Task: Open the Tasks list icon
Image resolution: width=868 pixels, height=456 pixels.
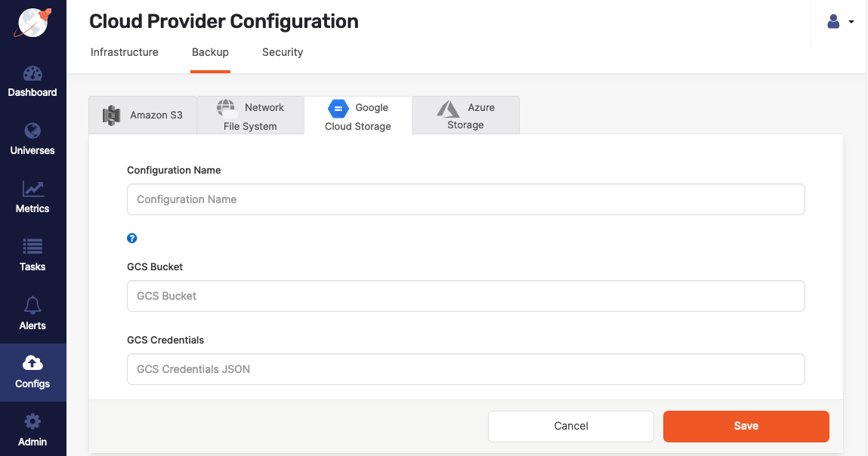Action: (32, 247)
